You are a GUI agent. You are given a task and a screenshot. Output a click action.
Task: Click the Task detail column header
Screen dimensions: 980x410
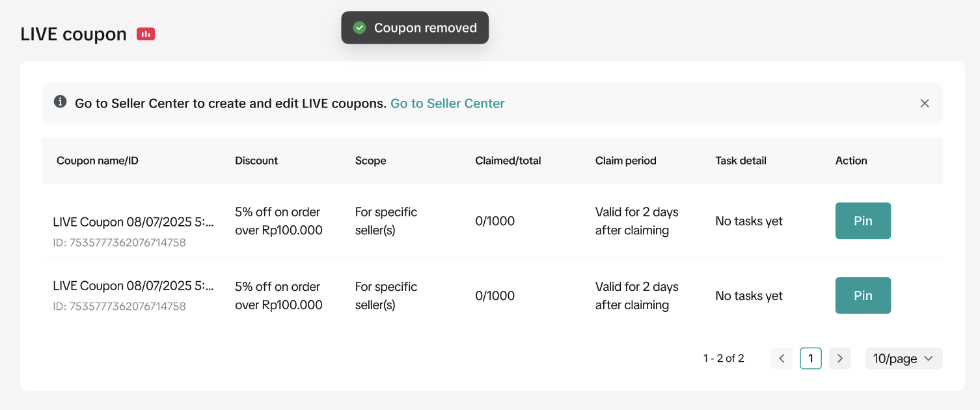point(741,161)
